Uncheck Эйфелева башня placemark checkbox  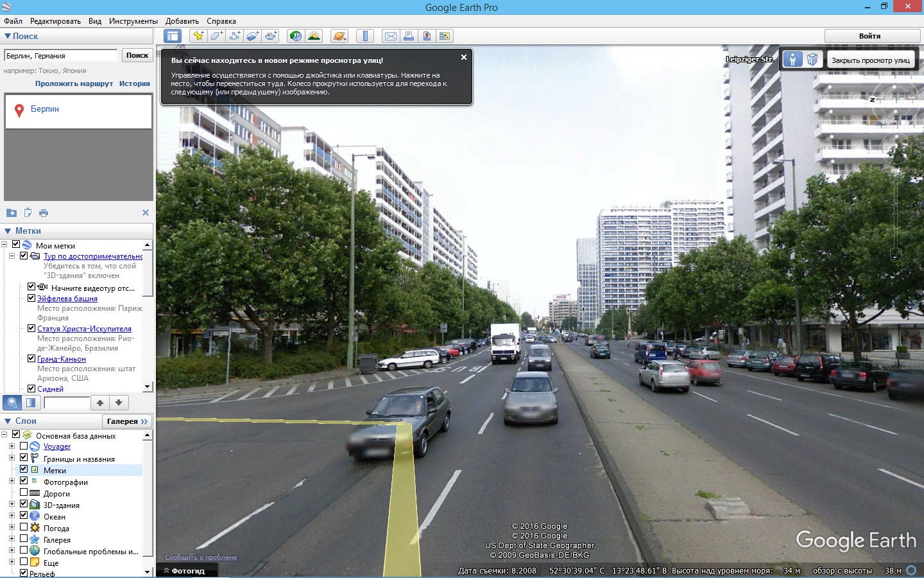tap(31, 298)
